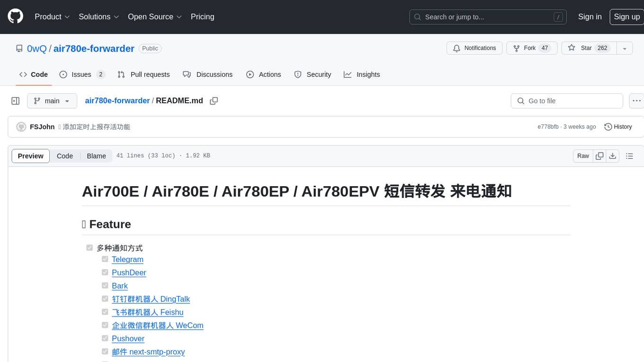This screenshot has height=362, width=644.
Task: Open the Pull requests tab
Action: 143,74
